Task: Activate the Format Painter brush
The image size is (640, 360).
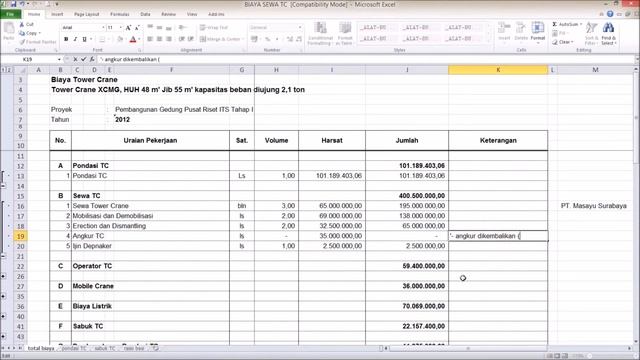Action: coord(38,42)
